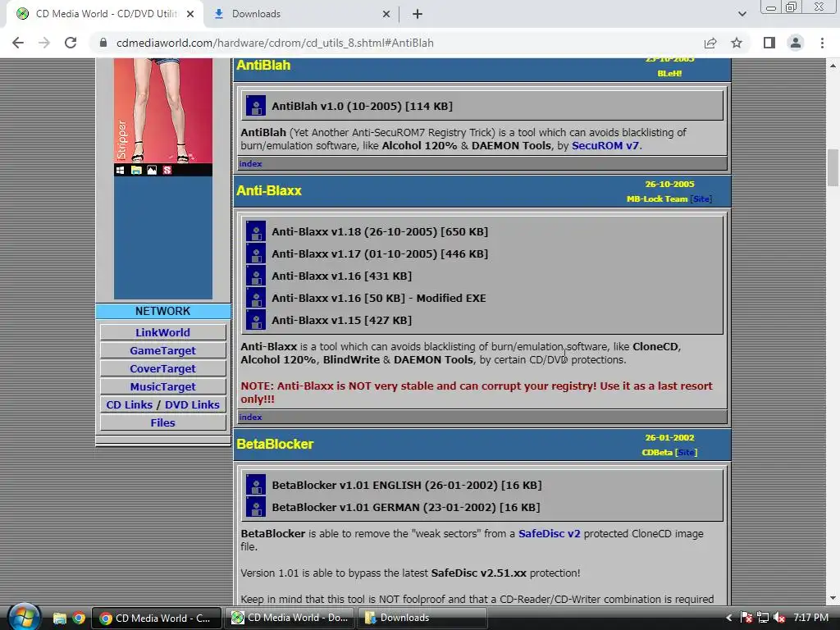This screenshot has height=630, width=840.
Task: Download Anti-Blaxx v1.16 [431 KB]
Action: [342, 276]
